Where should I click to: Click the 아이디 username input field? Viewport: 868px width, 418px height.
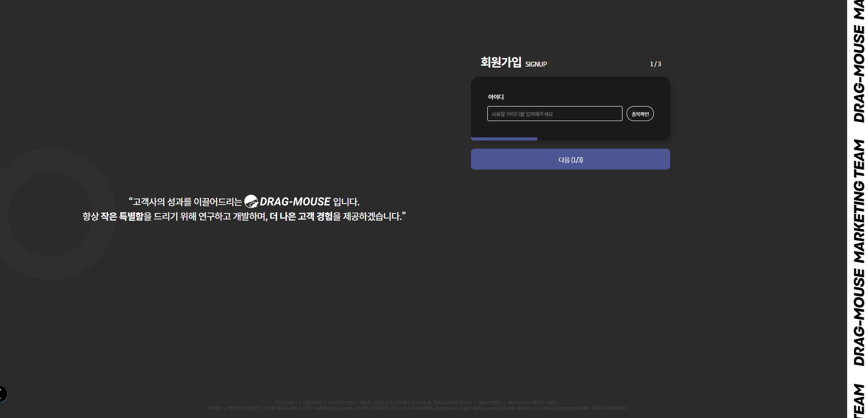click(x=554, y=114)
